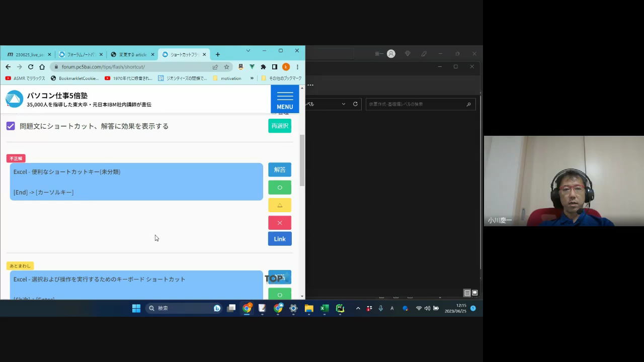Image resolution: width=644 pixels, height=362 pixels.
Task: Expand the hidden bookmarks chevron
Action: 252,78
